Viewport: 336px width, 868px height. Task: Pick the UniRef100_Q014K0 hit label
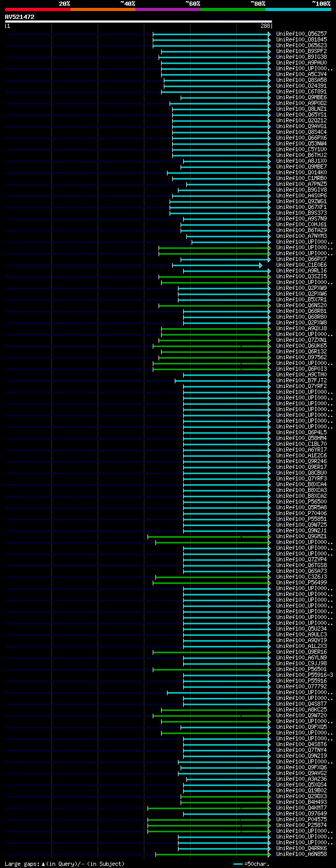click(301, 172)
